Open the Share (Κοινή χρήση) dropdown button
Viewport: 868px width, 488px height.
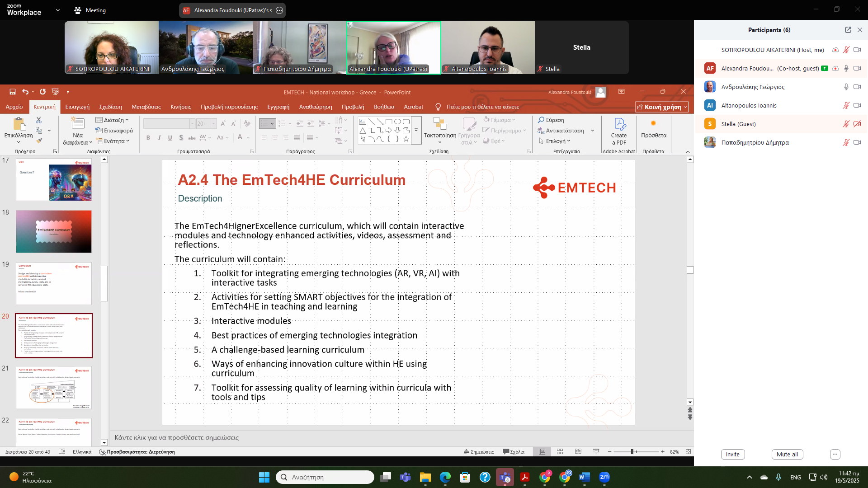pos(661,107)
